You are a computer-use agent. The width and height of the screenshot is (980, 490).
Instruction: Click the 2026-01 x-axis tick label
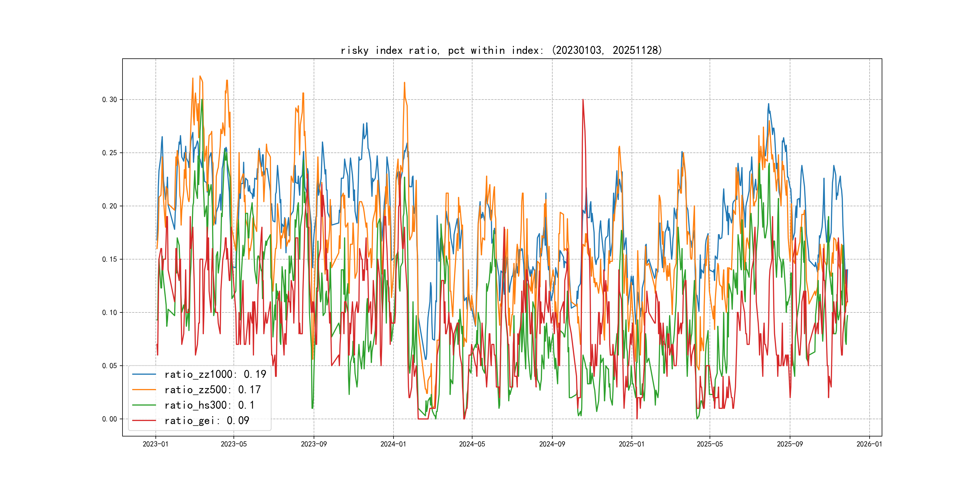click(869, 444)
